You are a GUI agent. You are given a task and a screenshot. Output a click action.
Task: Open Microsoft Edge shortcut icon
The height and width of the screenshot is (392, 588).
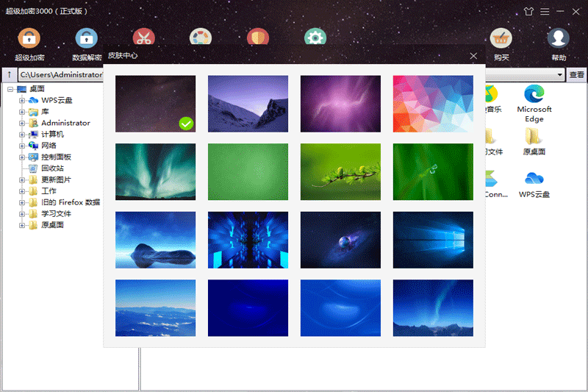tap(534, 94)
